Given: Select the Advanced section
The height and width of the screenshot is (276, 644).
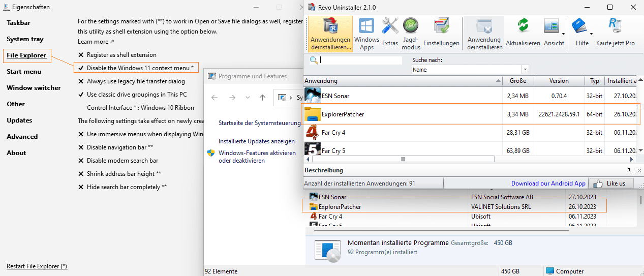Looking at the screenshot, I should tap(22, 137).
